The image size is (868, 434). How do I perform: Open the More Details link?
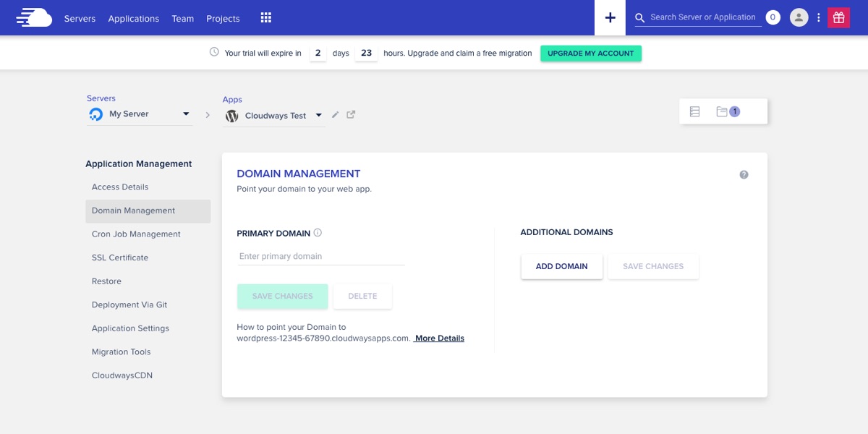coord(439,339)
